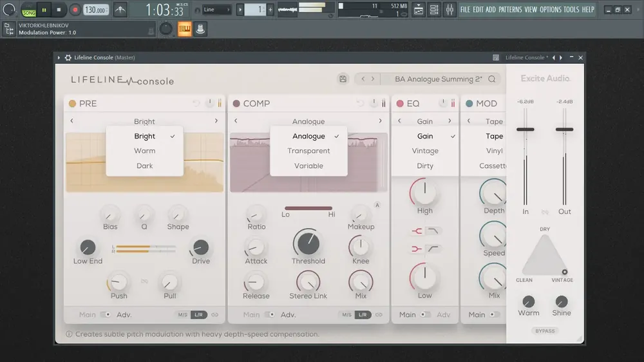Toggle COMP module power dot
Screen dimensions: 644x362
point(236,104)
